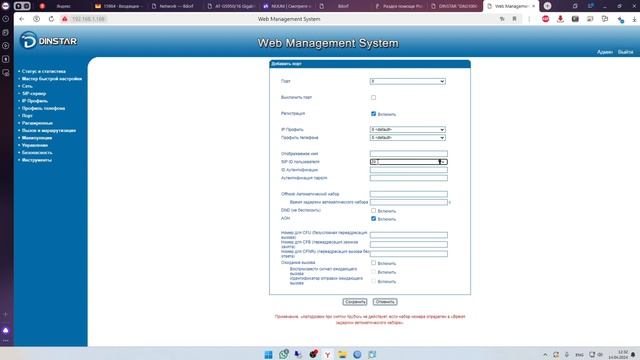This screenshot has height=360, width=640.
Task: Open the Quick setup wizard menu item
Action: click(x=52, y=79)
